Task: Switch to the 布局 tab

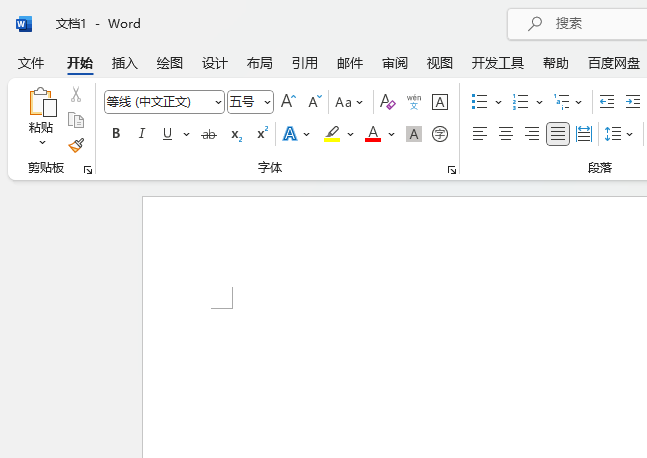Action: pyautogui.click(x=260, y=63)
